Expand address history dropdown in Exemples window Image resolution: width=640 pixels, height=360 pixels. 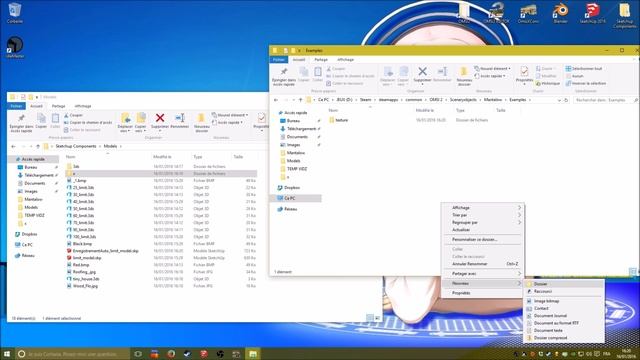[559, 100]
